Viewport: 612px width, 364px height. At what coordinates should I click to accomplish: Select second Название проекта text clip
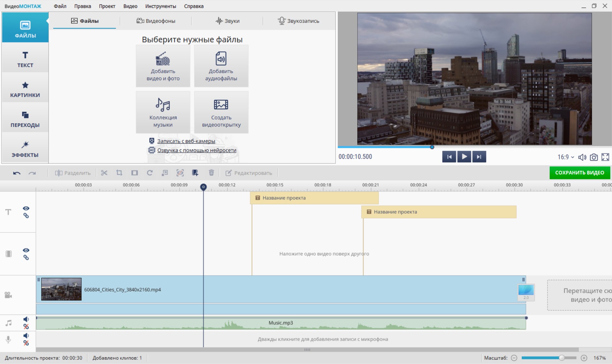(439, 212)
